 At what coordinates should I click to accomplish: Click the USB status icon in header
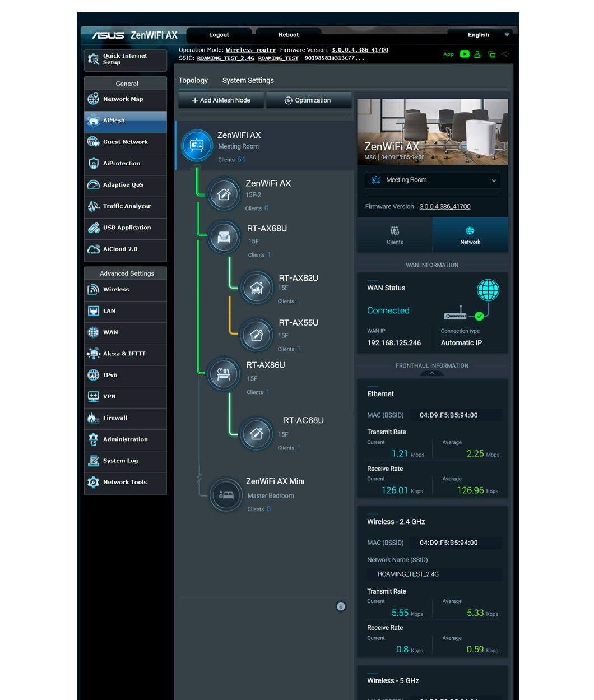[505, 54]
